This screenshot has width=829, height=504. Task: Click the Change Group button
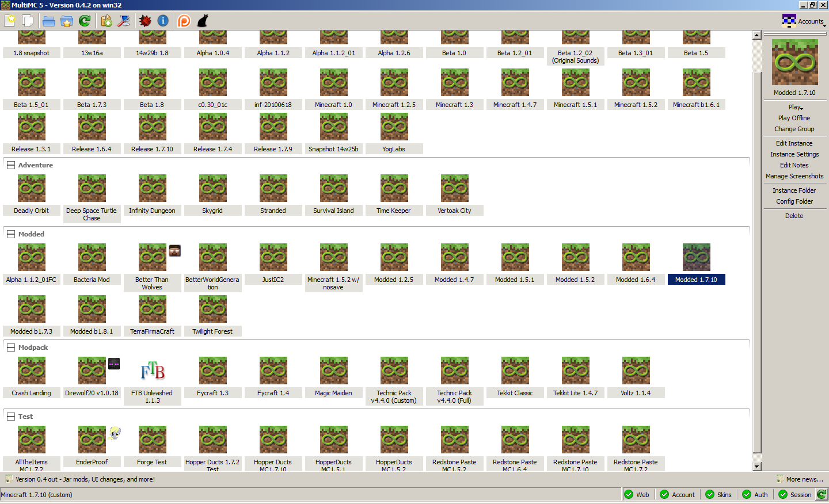(794, 129)
